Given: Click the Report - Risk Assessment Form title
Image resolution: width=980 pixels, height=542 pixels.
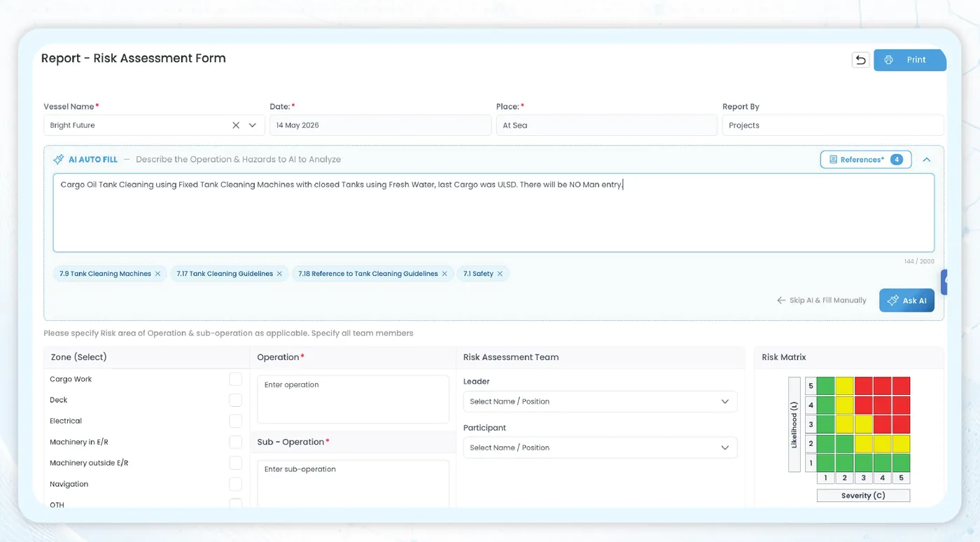Looking at the screenshot, I should coord(133,59).
